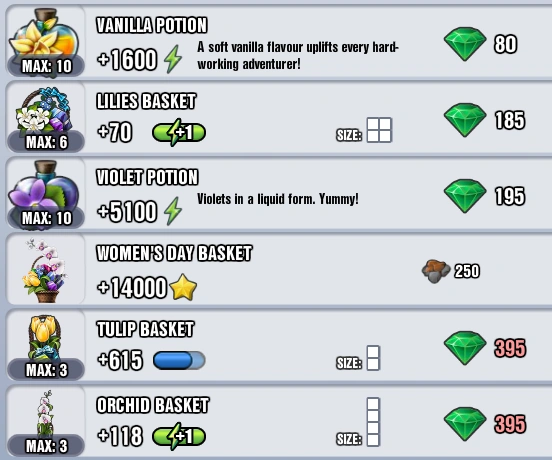Click the ore resource icon priced 250
552x460 pixels.
click(x=436, y=271)
